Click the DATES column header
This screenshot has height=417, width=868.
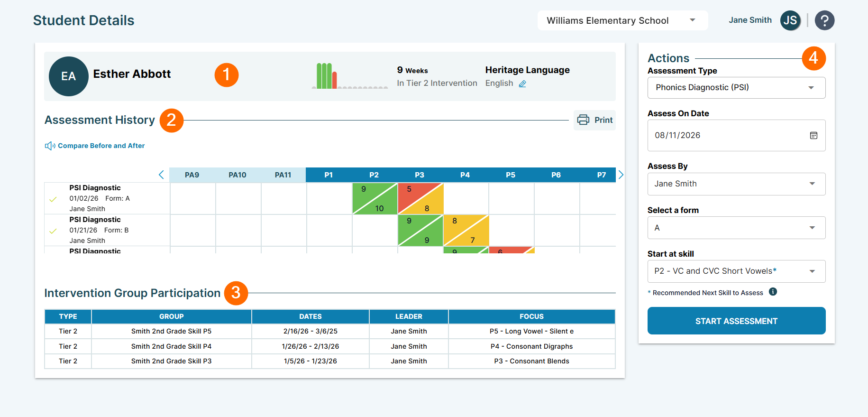click(x=311, y=316)
